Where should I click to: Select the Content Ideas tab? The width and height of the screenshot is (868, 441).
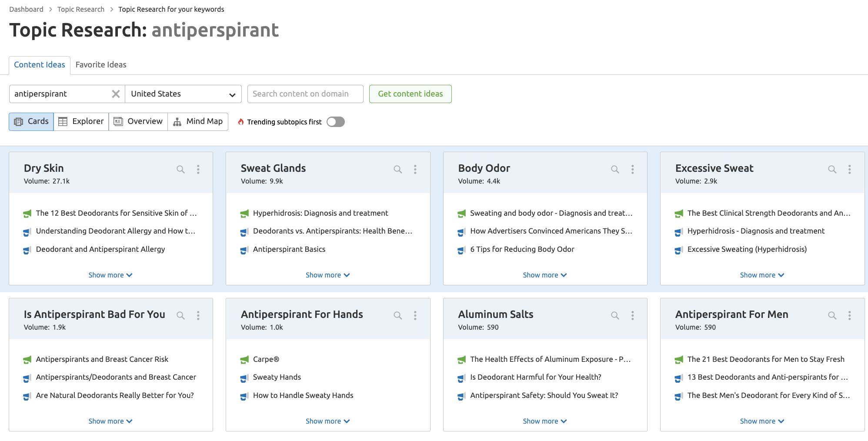coord(39,64)
